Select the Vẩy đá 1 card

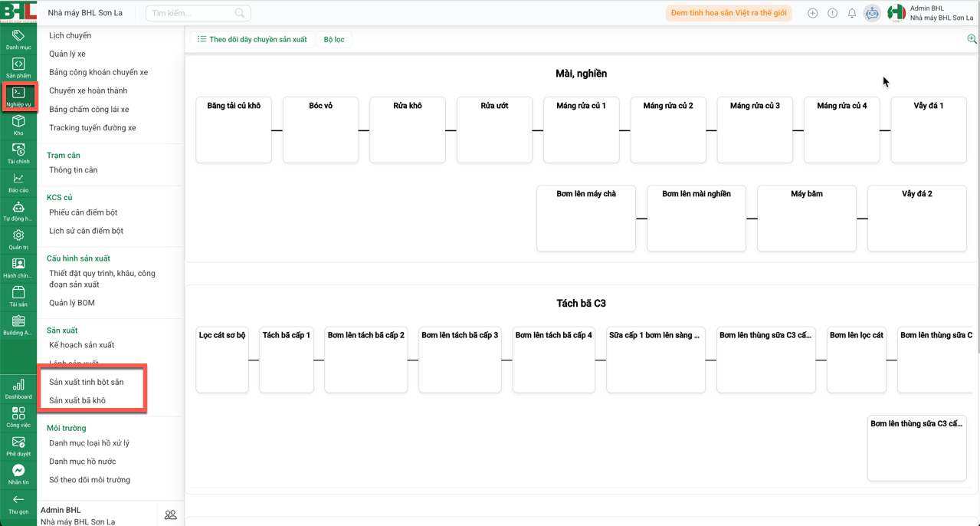pyautogui.click(x=929, y=130)
